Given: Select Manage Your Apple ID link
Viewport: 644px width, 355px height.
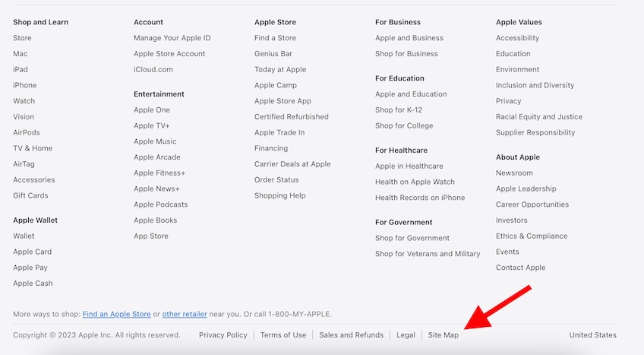Looking at the screenshot, I should pyautogui.click(x=172, y=38).
